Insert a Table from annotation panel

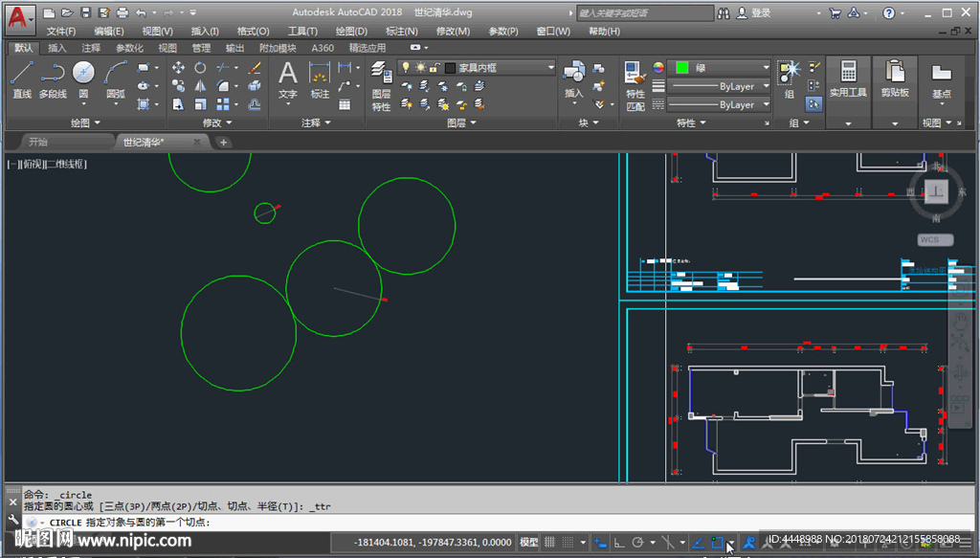pos(345,104)
